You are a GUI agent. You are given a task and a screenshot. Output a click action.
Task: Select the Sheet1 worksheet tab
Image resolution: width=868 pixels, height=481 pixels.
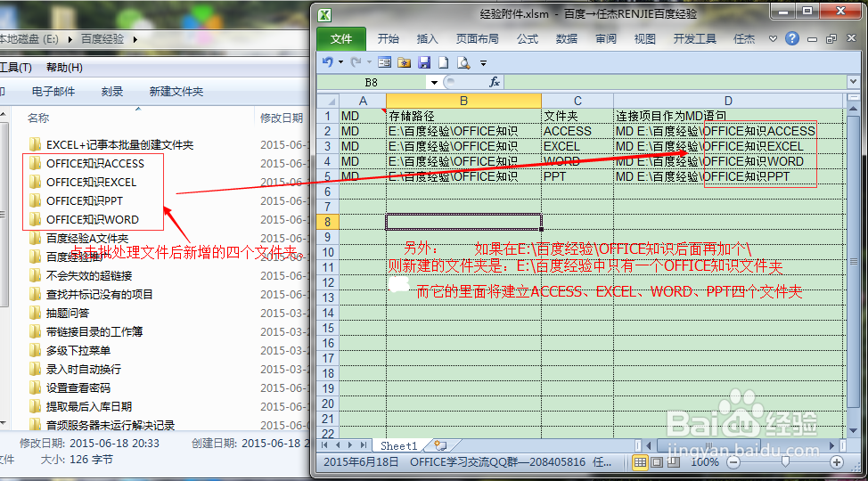point(398,445)
